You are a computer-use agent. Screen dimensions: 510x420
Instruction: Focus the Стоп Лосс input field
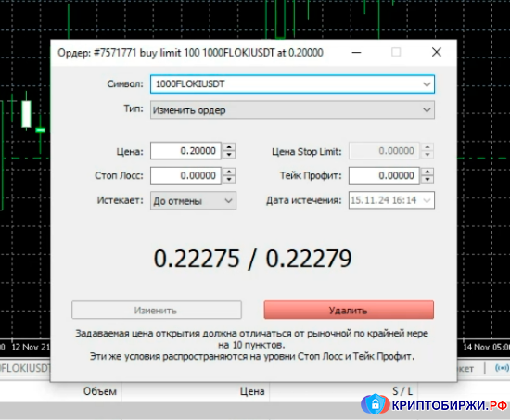tap(185, 175)
